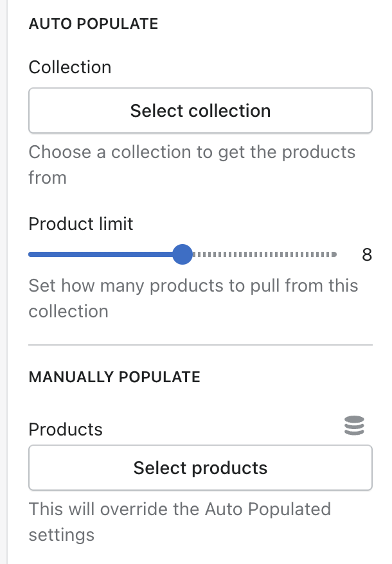
Task: Click the far right end of the slider track
Action: pyautogui.click(x=335, y=255)
